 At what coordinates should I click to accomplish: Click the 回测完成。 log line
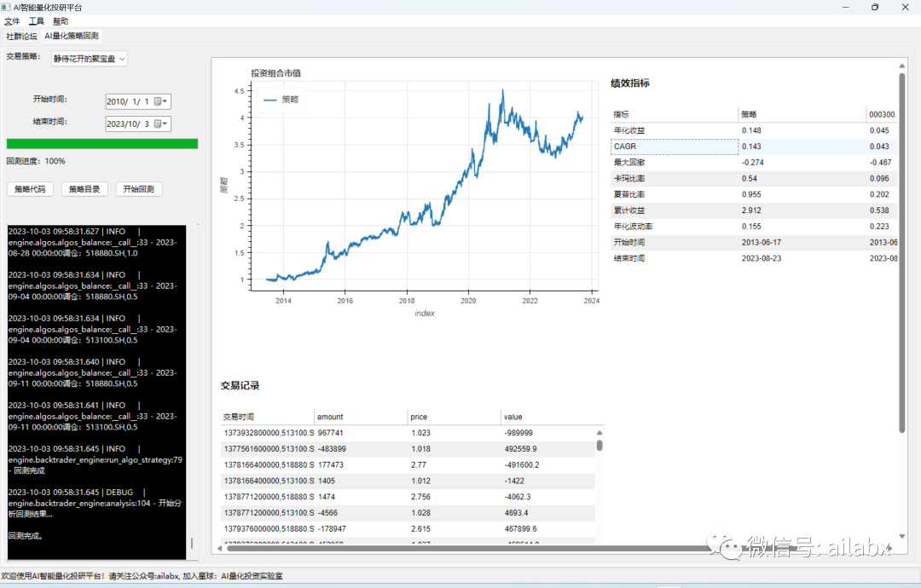point(26,536)
